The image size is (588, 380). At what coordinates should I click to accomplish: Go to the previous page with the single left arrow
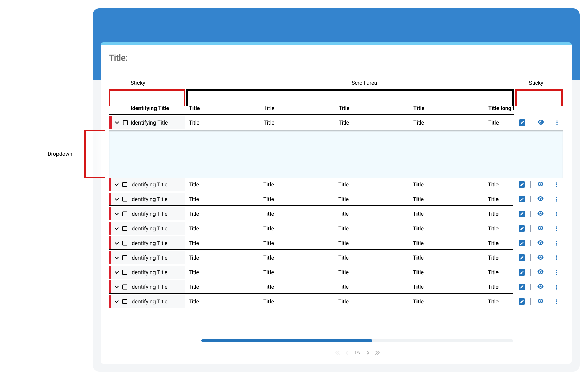pyautogui.click(x=347, y=353)
